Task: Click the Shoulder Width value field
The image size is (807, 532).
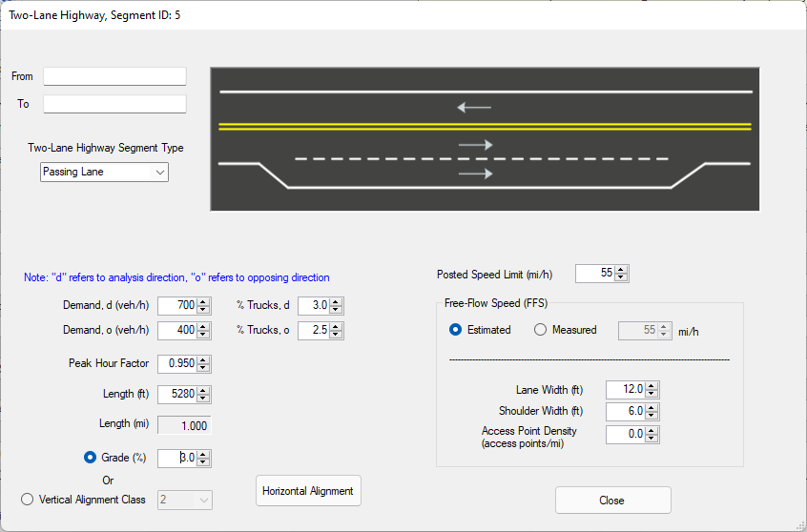Action: (x=626, y=411)
